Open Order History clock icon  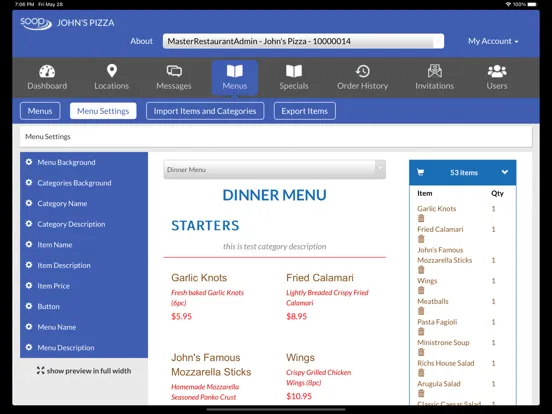tap(362, 71)
